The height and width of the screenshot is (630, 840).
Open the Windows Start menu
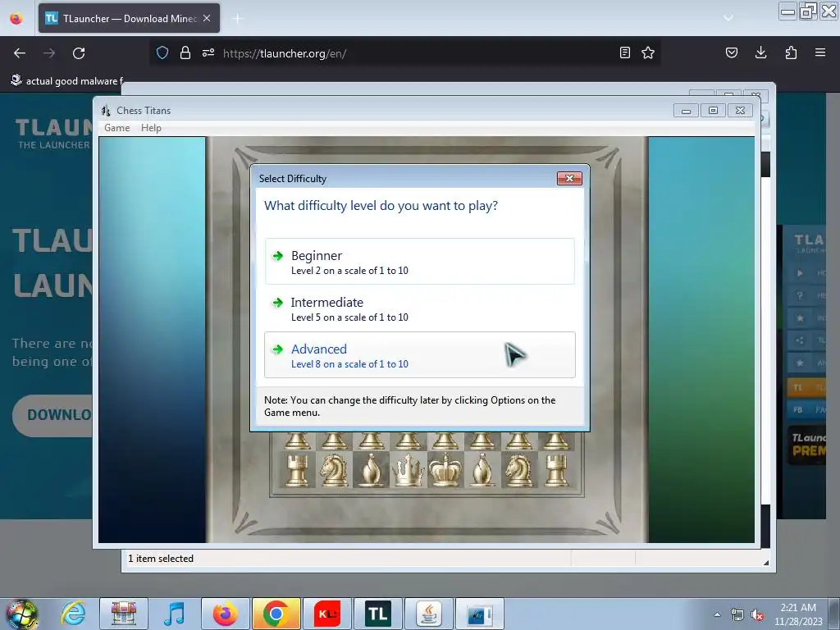[22, 614]
